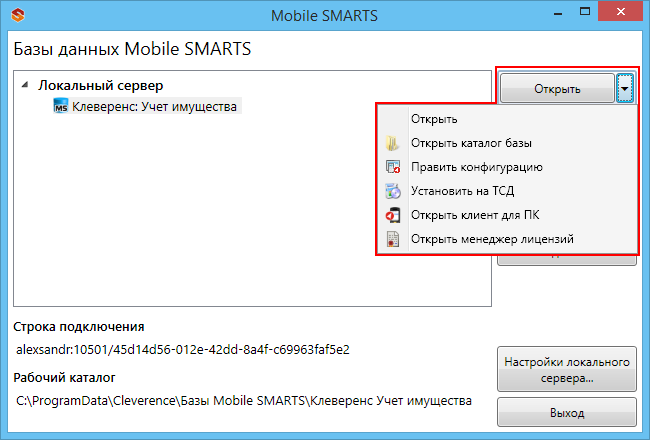
Task: Click the main Открыть button
Action: [557, 88]
